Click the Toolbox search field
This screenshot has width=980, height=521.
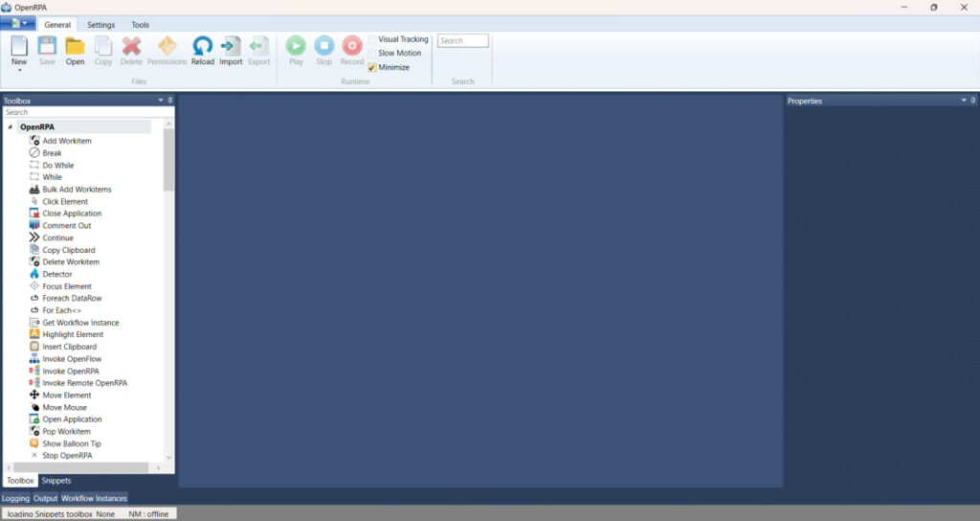coord(89,112)
